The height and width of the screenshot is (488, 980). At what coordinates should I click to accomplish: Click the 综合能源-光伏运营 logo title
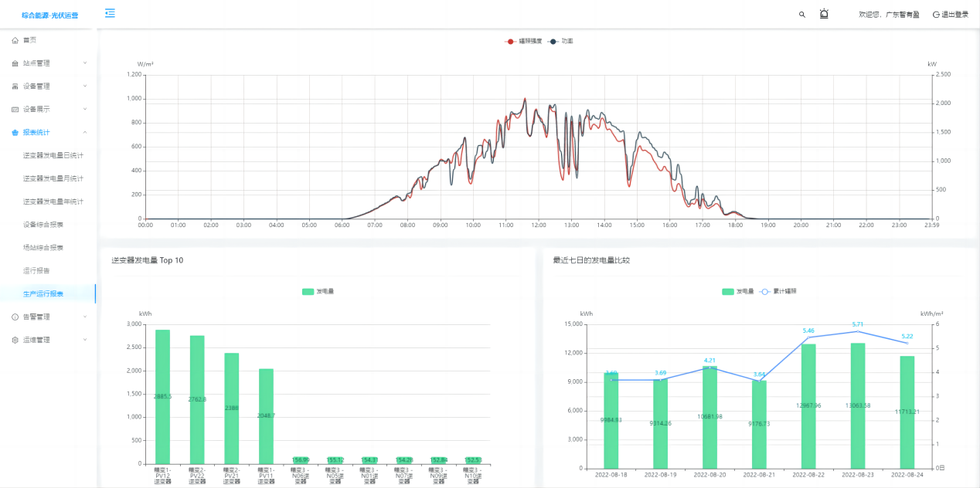click(49, 15)
